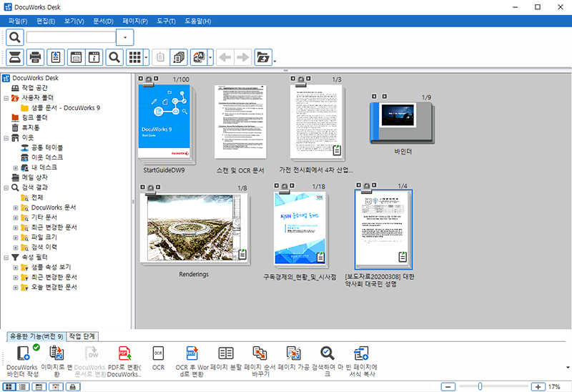Image resolution: width=572 pixels, height=392 pixels.
Task: Switch to 유용한 기능(버전 9) tab
Action: pyautogui.click(x=36, y=336)
